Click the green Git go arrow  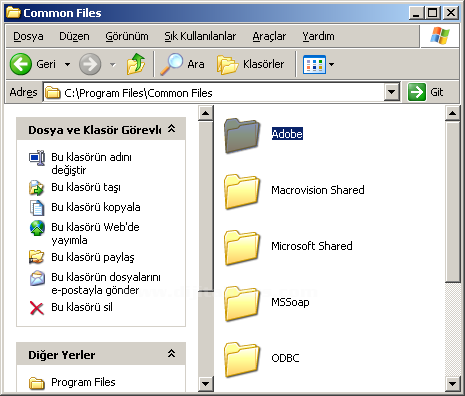tap(417, 92)
